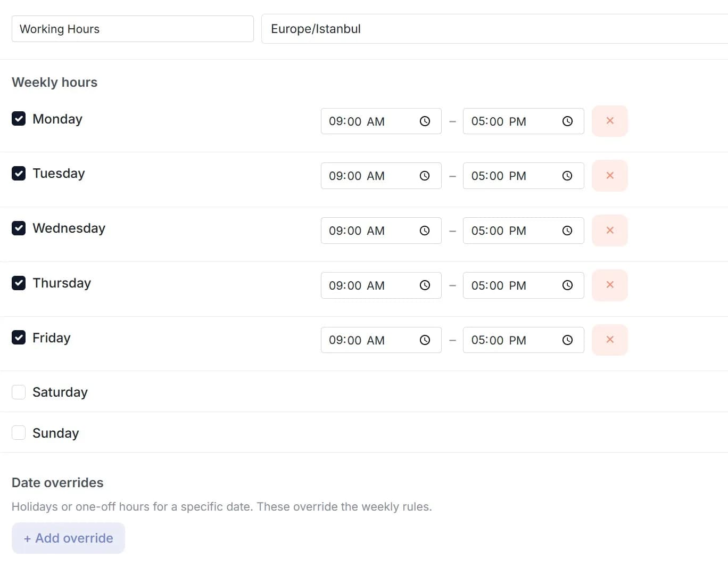
Task: Open clock picker for Monday start time
Action: pos(425,121)
